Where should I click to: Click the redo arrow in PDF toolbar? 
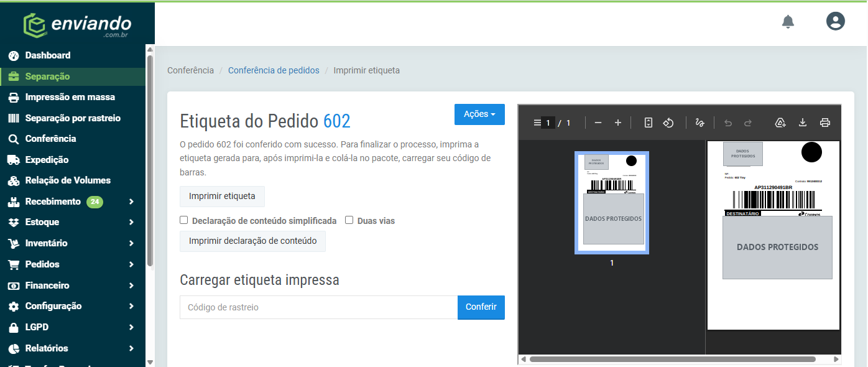pyautogui.click(x=748, y=123)
